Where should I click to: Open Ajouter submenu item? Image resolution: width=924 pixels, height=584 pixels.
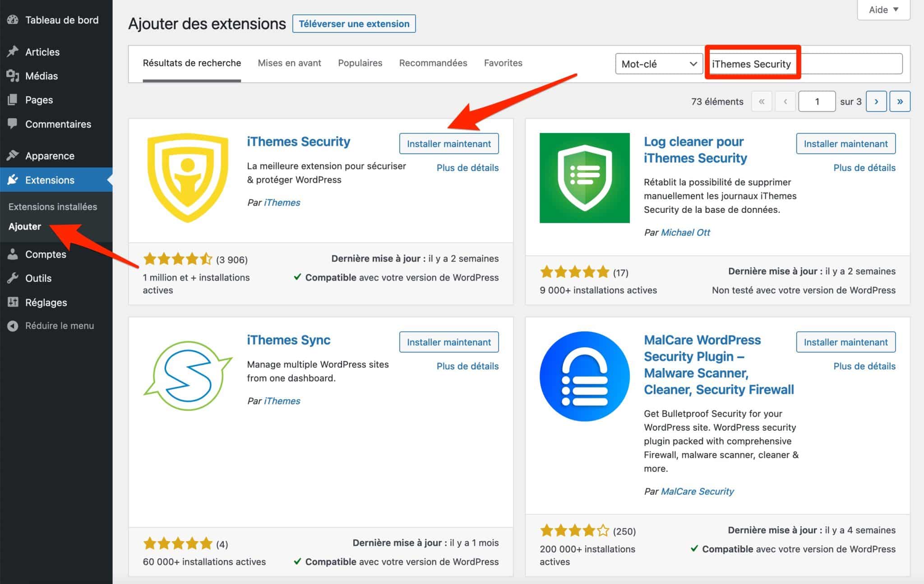coord(25,226)
